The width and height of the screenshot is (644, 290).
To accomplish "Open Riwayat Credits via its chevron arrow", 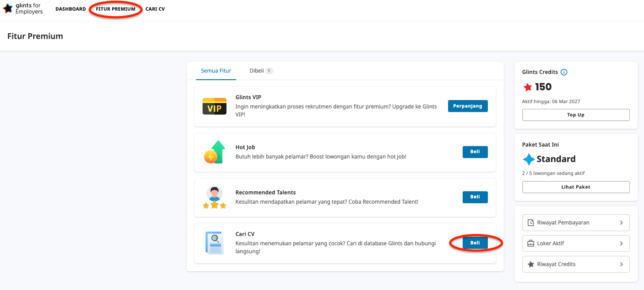I will 621,264.
